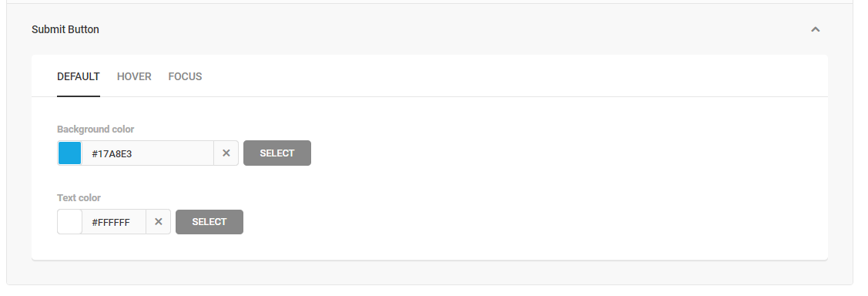
Task: Click the Background color label
Action: pyautogui.click(x=96, y=129)
